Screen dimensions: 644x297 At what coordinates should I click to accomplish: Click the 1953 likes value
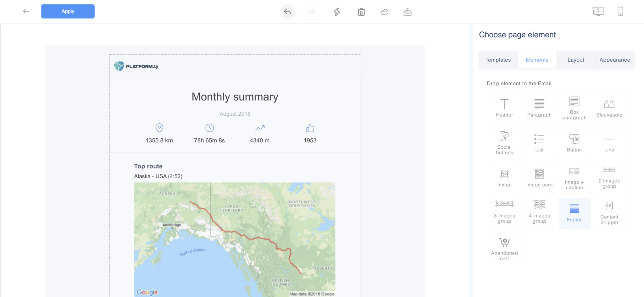310,140
